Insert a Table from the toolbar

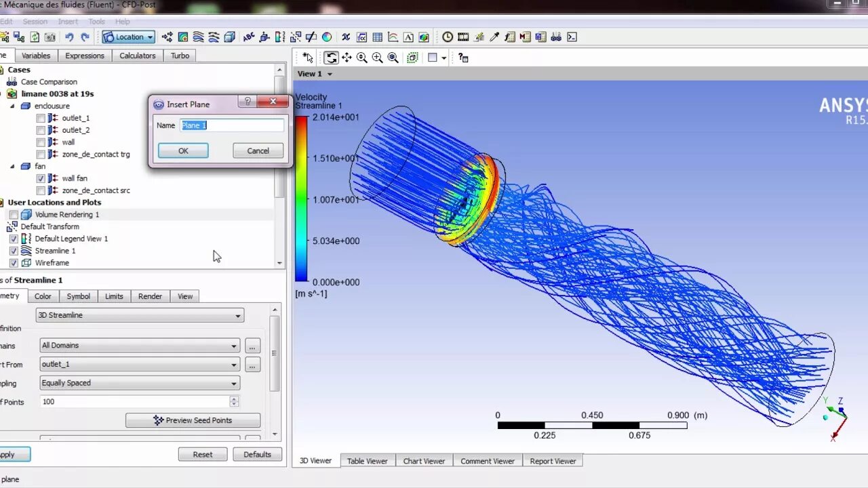[378, 37]
